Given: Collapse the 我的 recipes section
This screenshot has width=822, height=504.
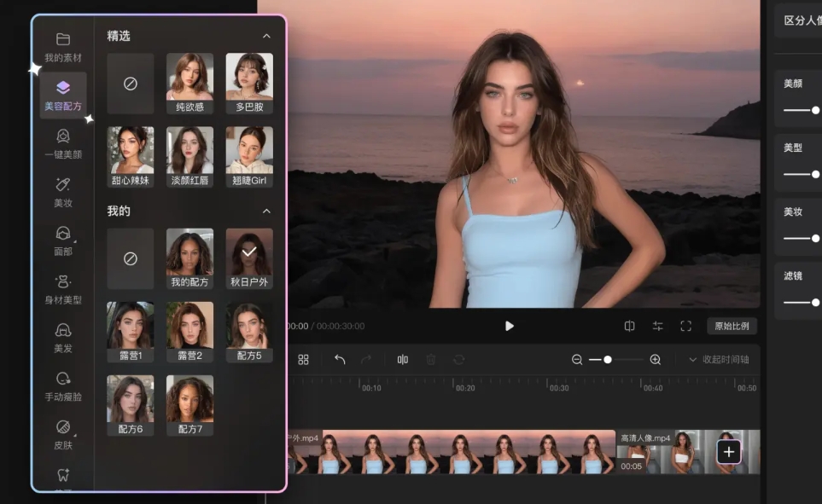Looking at the screenshot, I should point(266,211).
